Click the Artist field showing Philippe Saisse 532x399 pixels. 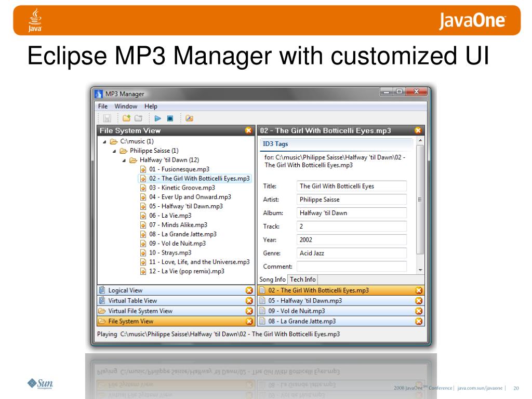[x=352, y=199]
